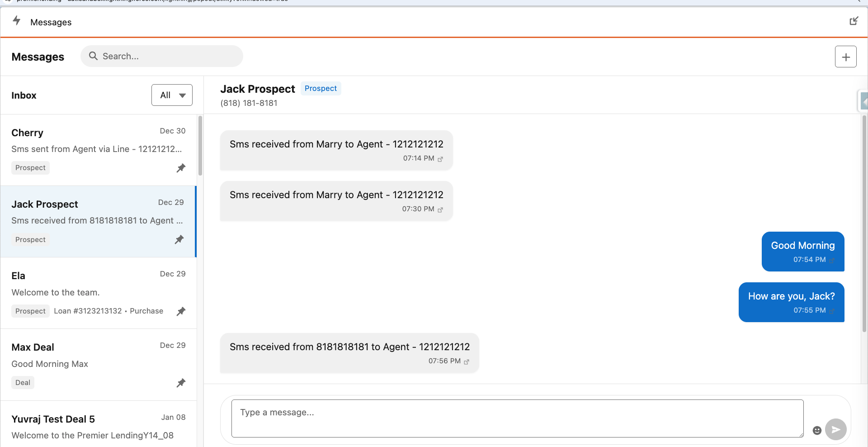
Task: Toggle pin on Max Deal conversation
Action: [x=181, y=383]
